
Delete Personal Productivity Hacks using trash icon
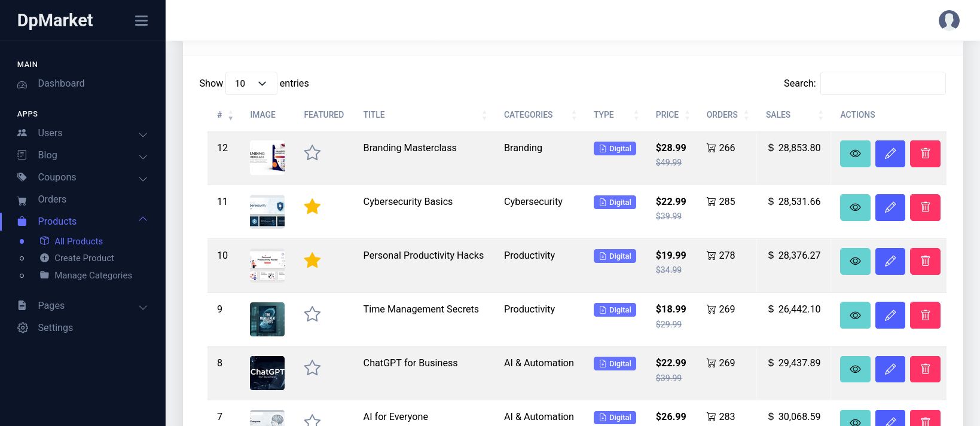tap(924, 261)
